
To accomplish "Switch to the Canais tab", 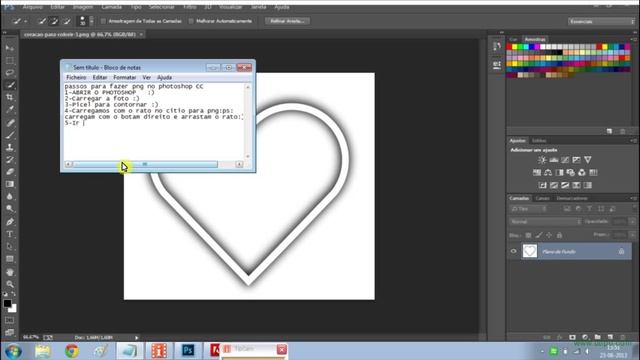I will 542,198.
